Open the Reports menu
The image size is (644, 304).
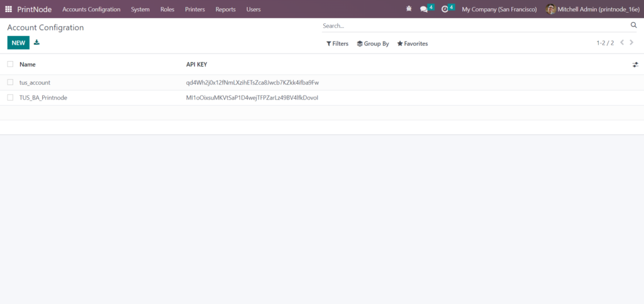coord(226,9)
